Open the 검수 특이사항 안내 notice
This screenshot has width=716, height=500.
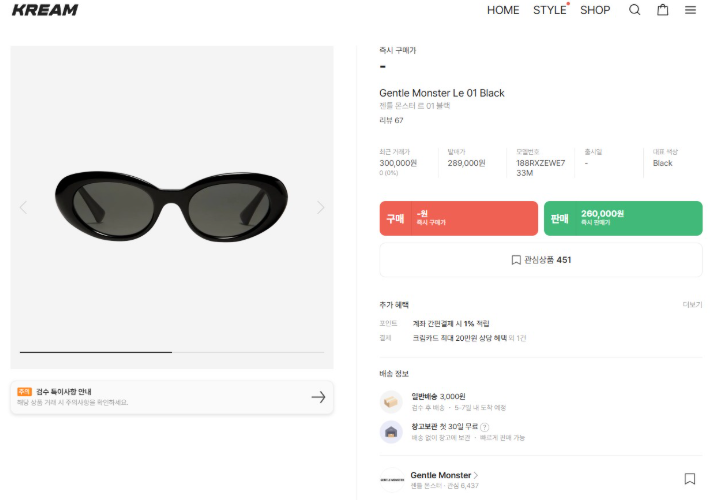pyautogui.click(x=172, y=397)
